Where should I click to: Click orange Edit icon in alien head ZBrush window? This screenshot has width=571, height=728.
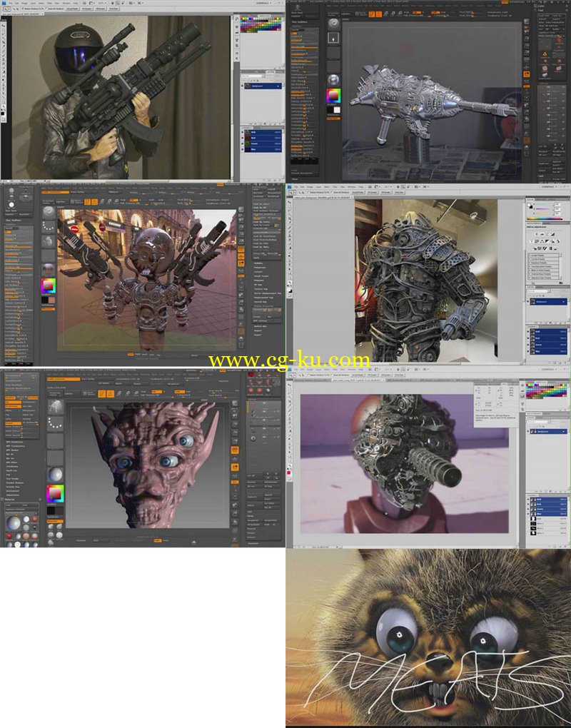(101, 394)
